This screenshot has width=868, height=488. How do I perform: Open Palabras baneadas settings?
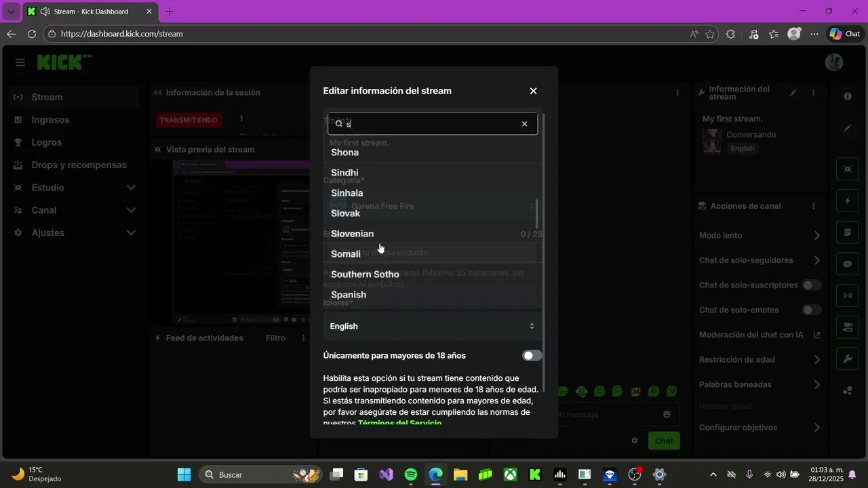[x=759, y=384]
